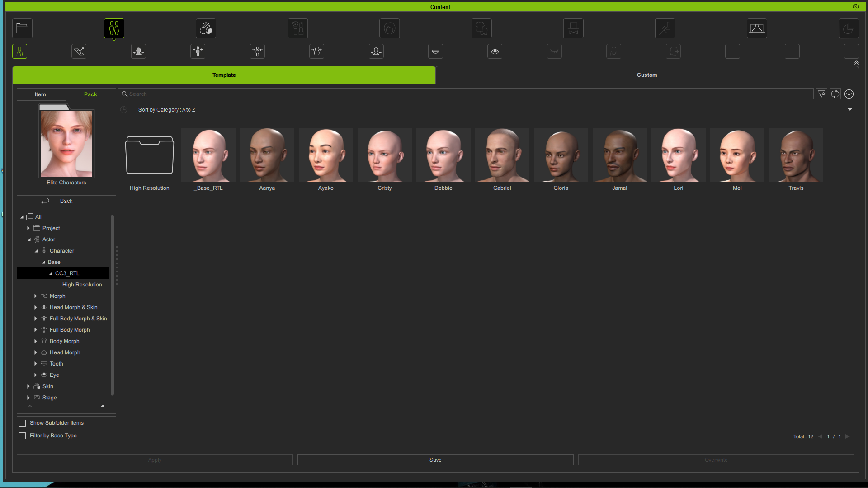This screenshot has width=868, height=488.
Task: Open the Skin category icon
Action: pos(206,28)
